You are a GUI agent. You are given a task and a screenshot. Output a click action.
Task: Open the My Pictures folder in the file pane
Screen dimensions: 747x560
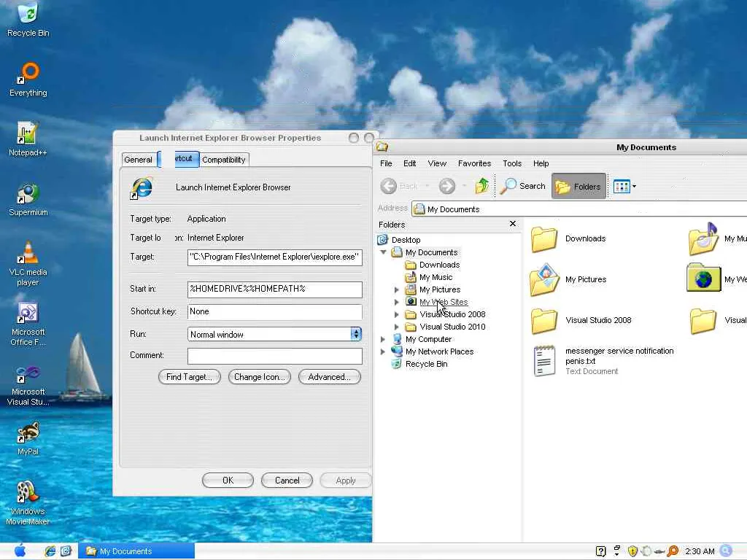[x=544, y=280]
